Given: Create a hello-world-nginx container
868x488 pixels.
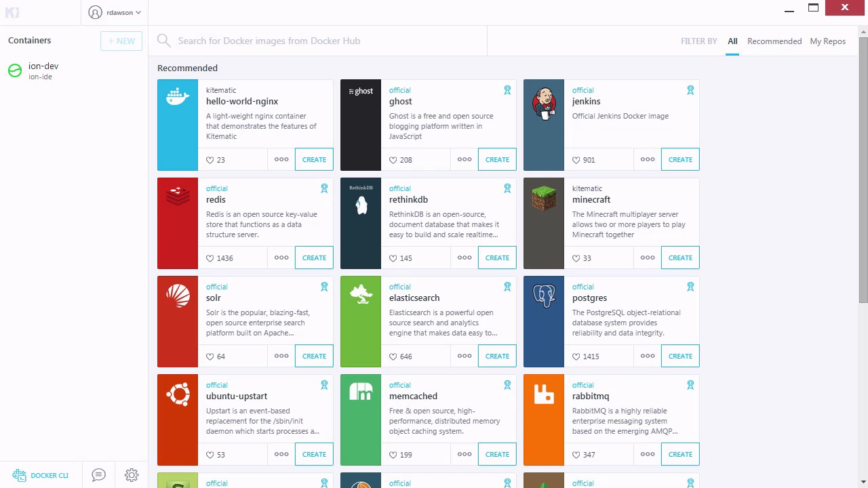Looking at the screenshot, I should [314, 159].
